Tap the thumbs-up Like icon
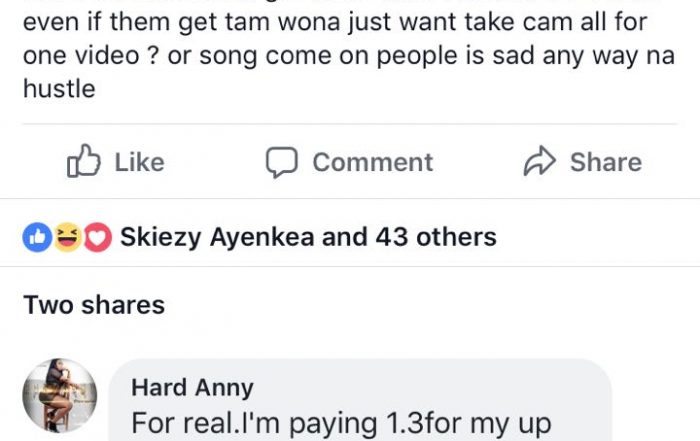Viewport: 700px width, 441px height. (82, 162)
